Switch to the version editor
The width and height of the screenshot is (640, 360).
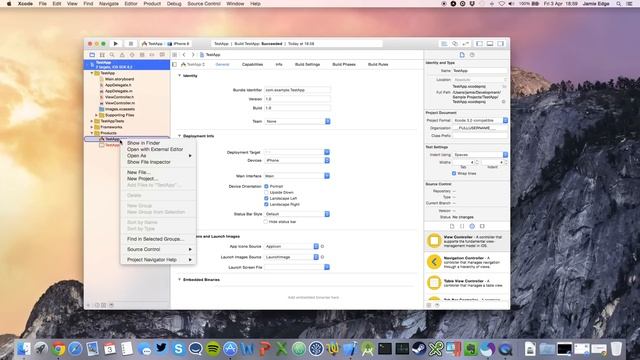tap(465, 44)
